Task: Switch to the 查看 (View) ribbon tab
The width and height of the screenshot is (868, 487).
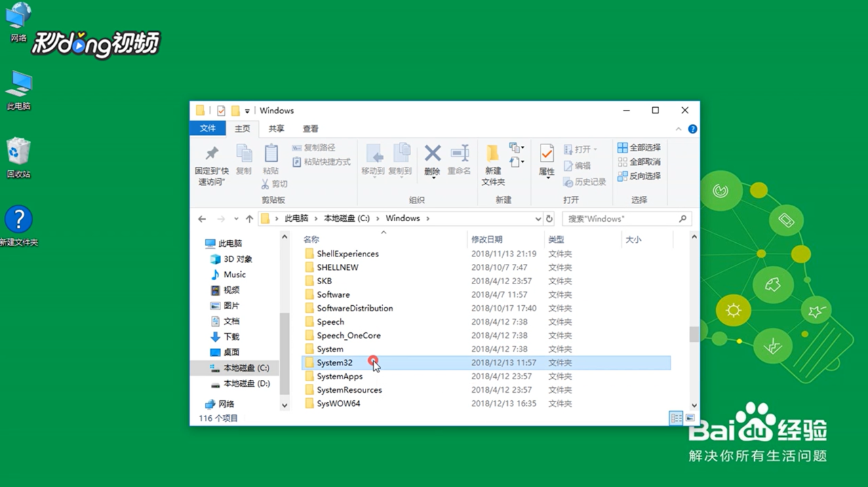Action: coord(311,128)
